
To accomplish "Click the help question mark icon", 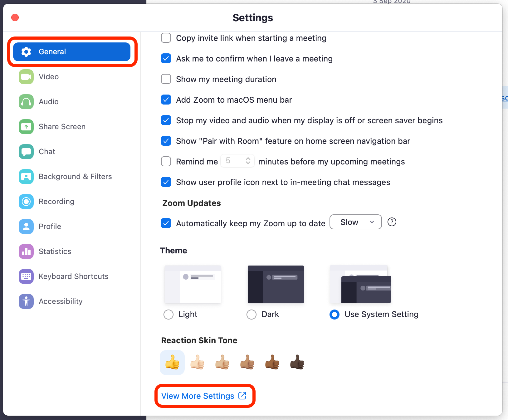I will coord(392,222).
